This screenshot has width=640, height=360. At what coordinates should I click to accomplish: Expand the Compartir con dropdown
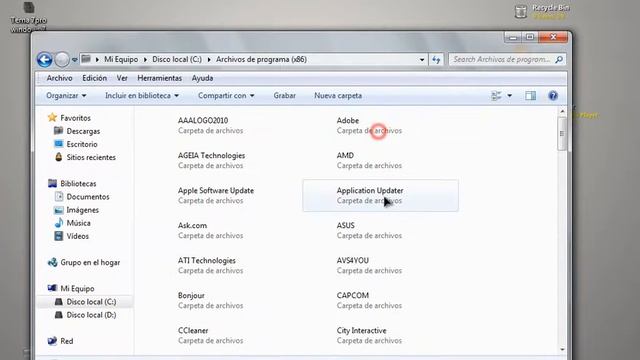pos(226,96)
